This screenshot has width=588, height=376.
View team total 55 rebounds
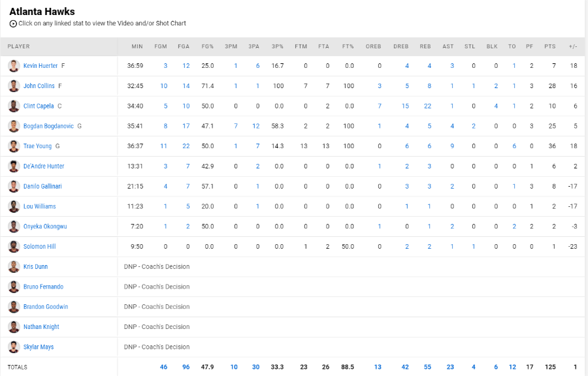click(427, 367)
